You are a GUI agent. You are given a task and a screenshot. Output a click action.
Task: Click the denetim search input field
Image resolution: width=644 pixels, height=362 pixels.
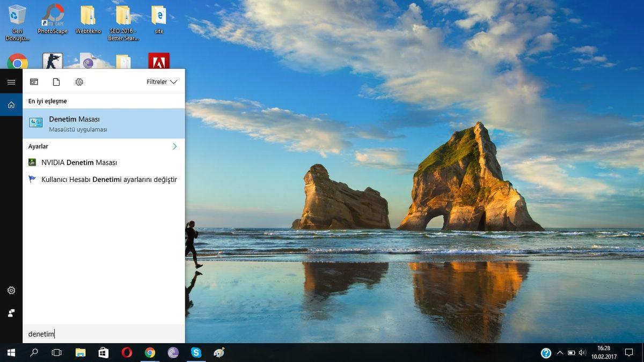pos(80,334)
